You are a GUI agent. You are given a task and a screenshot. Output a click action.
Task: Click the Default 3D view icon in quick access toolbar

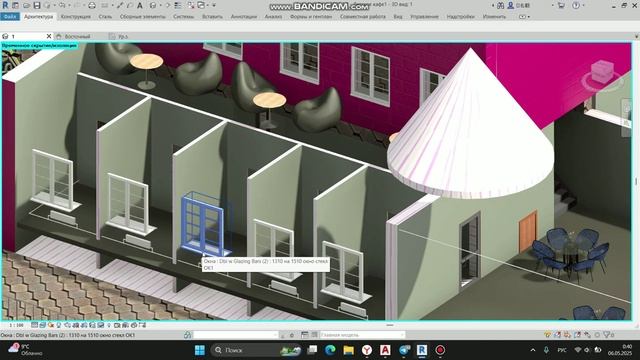153,5
